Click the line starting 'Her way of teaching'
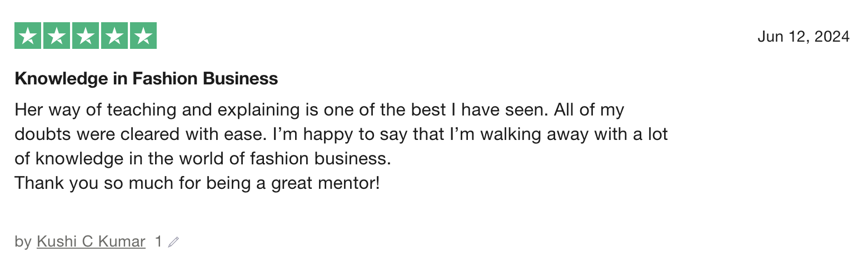Viewport: 868px width, 261px height. point(320,110)
